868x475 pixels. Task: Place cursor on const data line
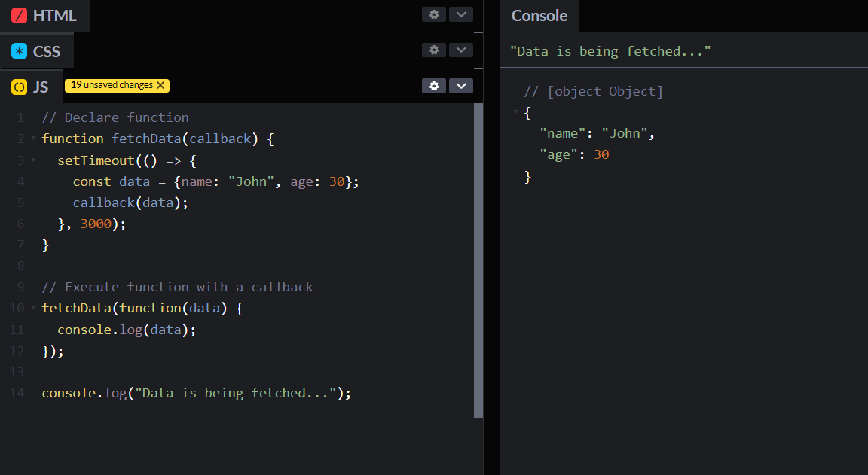(x=216, y=181)
